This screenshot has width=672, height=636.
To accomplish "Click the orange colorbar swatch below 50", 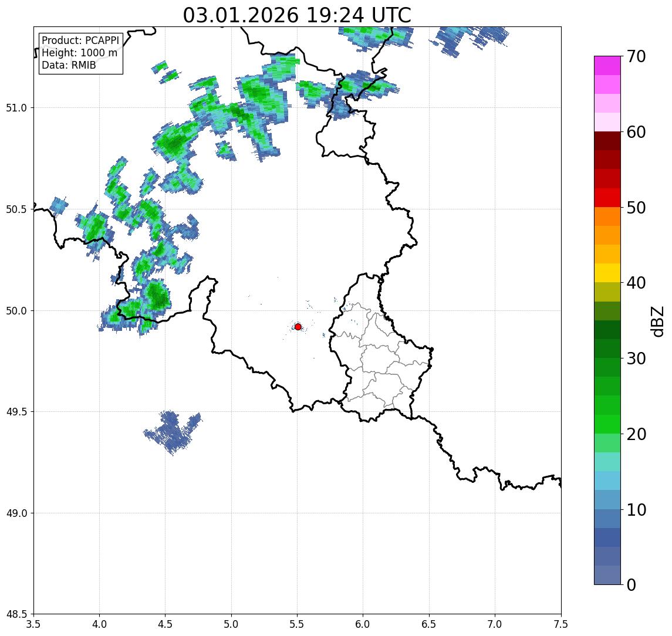I will (607, 216).
